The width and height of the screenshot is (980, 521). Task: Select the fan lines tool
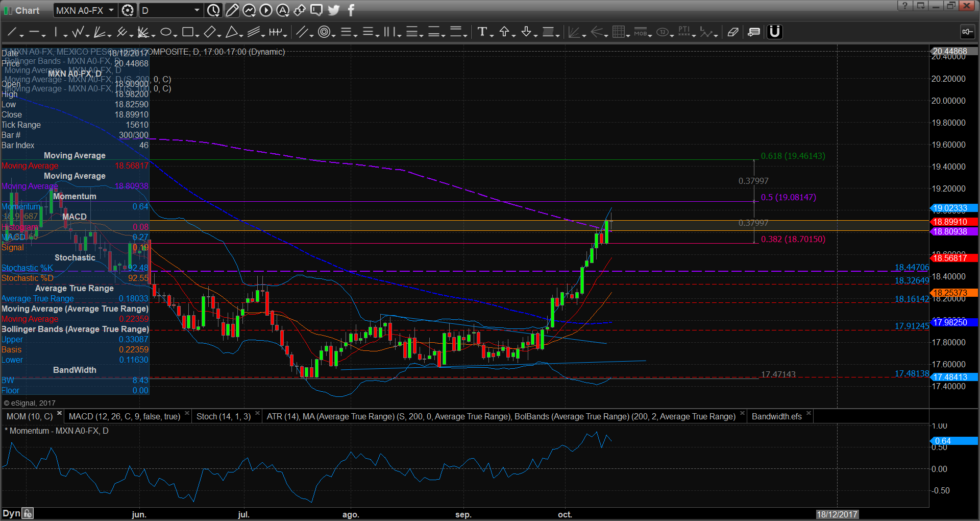point(100,32)
